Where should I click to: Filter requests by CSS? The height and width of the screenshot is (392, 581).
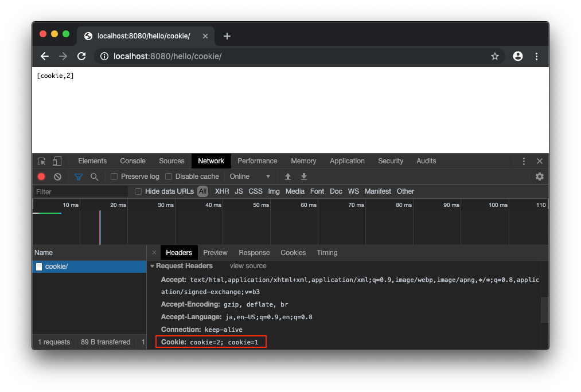pos(255,191)
